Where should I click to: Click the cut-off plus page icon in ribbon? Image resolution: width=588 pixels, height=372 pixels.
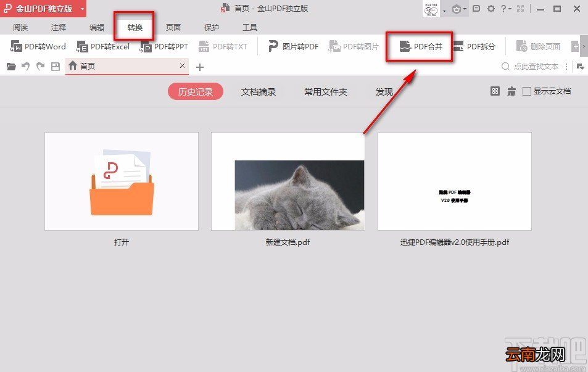[575, 46]
